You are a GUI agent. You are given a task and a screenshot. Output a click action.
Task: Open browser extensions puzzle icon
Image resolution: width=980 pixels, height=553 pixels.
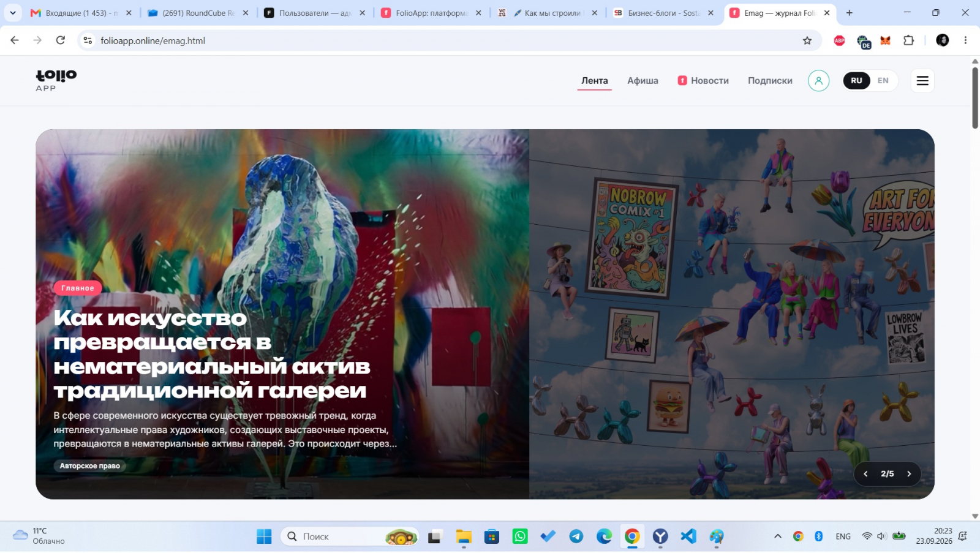click(908, 40)
